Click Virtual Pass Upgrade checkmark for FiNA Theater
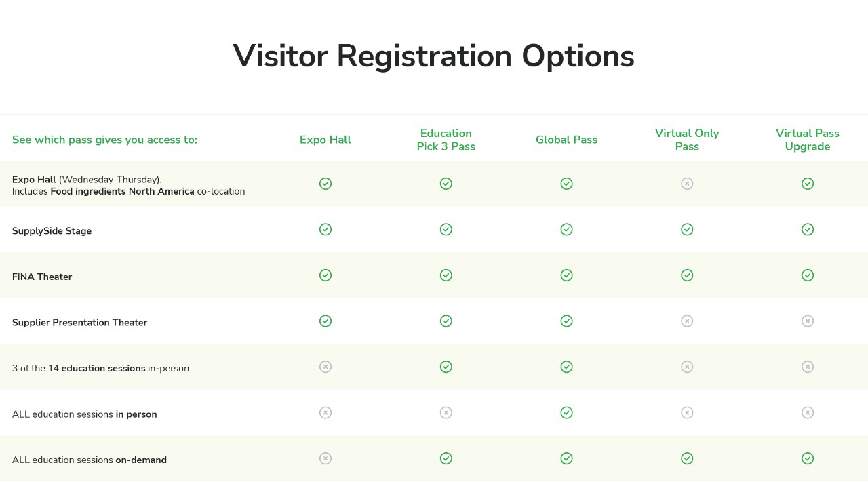This screenshot has width=868, height=482. pyautogui.click(x=808, y=275)
